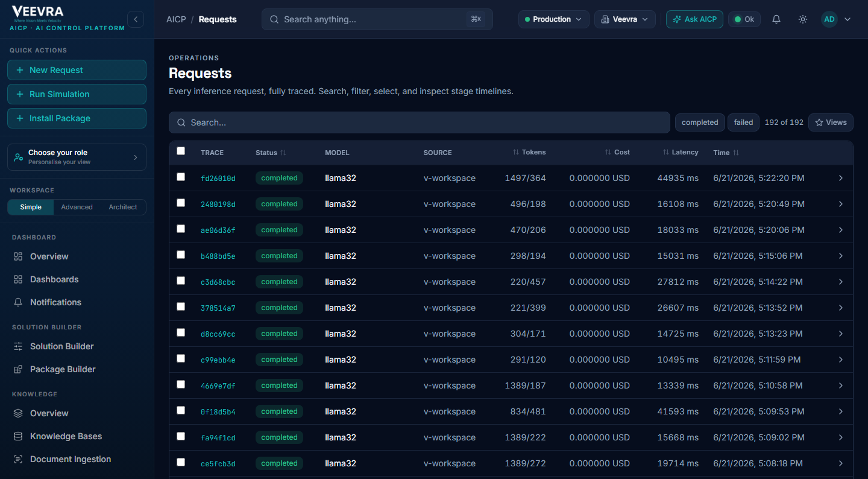Select the checkbox for trace c99ebb4e
The width and height of the screenshot is (868, 479).
tap(181, 358)
